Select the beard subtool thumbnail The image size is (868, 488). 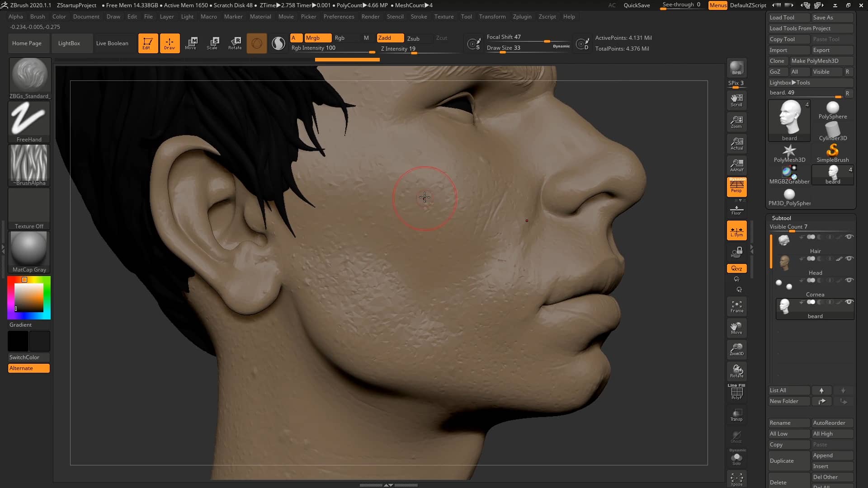[x=783, y=306]
